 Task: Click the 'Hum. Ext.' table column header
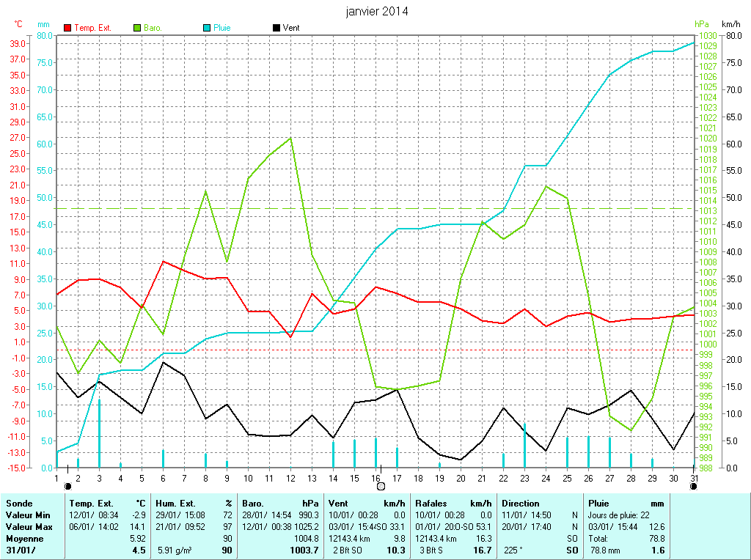[177, 504]
